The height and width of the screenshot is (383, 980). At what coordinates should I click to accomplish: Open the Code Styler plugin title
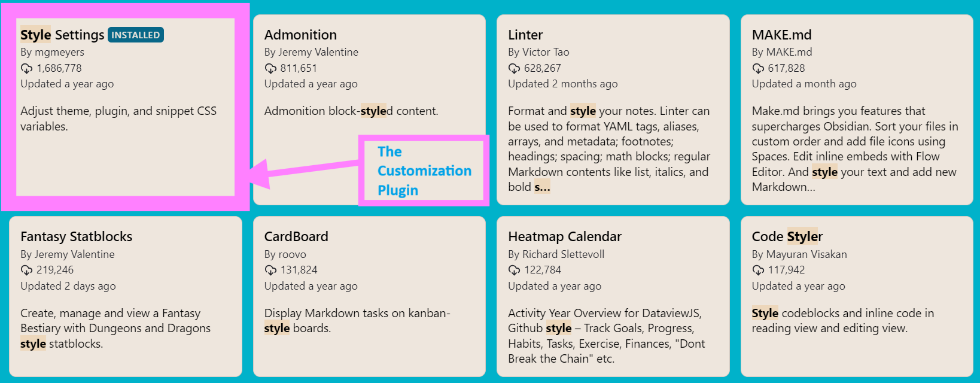coord(787,236)
